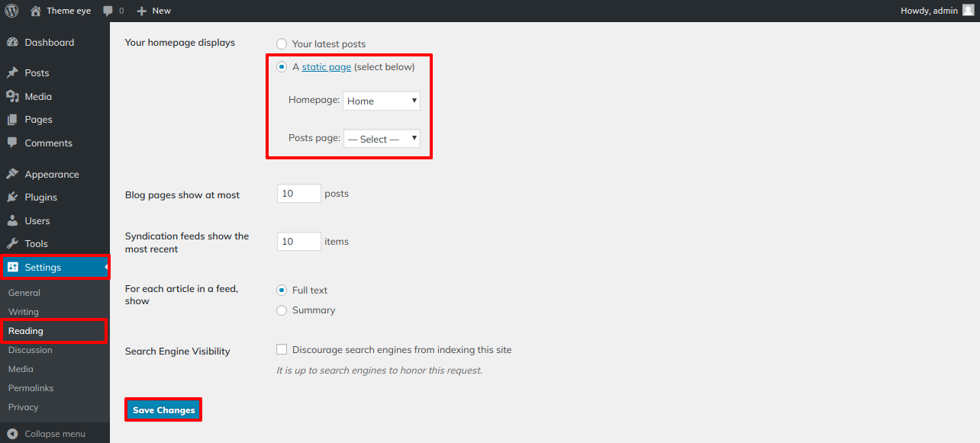
Task: Select 'Your latest posts' radio button
Action: [282, 44]
